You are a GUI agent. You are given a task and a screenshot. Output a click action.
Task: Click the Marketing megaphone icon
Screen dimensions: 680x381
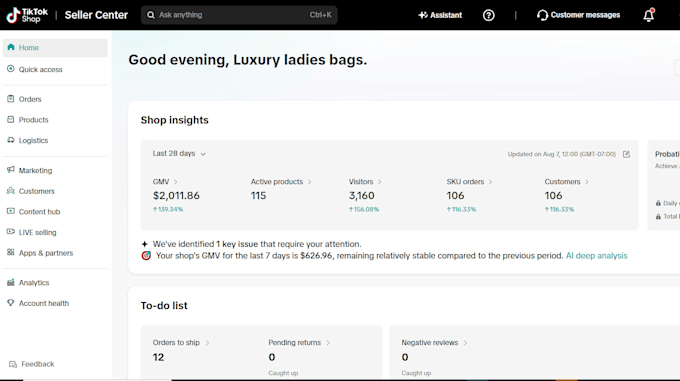pyautogui.click(x=11, y=170)
